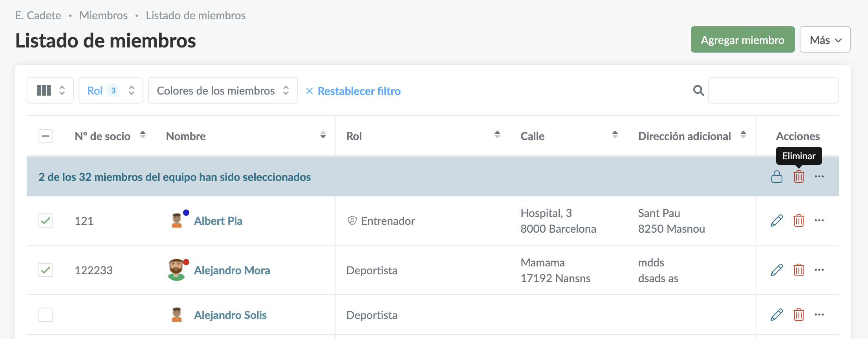868x339 pixels.
Task: Toggle the select-all header checkbox
Action: pos(46,136)
